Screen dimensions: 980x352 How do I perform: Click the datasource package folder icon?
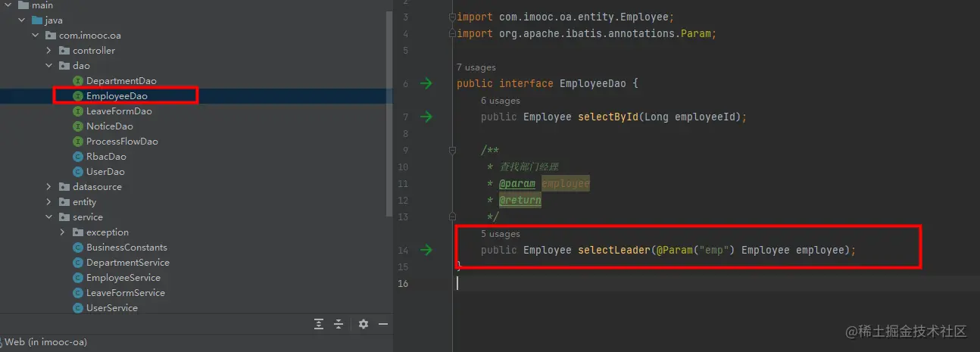tap(64, 187)
